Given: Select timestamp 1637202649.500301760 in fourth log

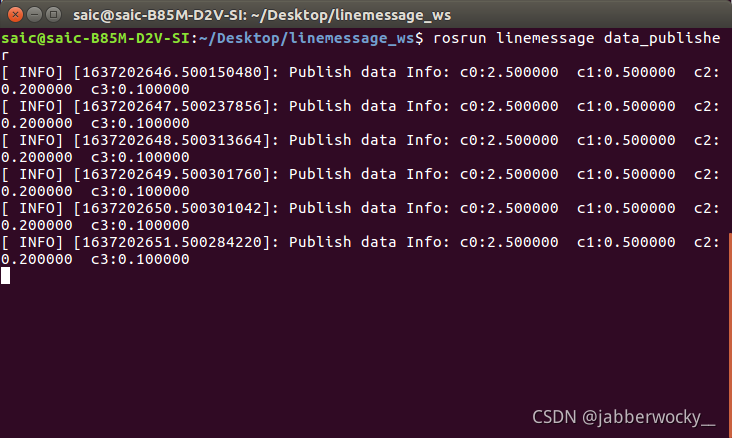Looking at the screenshot, I should (x=172, y=174).
